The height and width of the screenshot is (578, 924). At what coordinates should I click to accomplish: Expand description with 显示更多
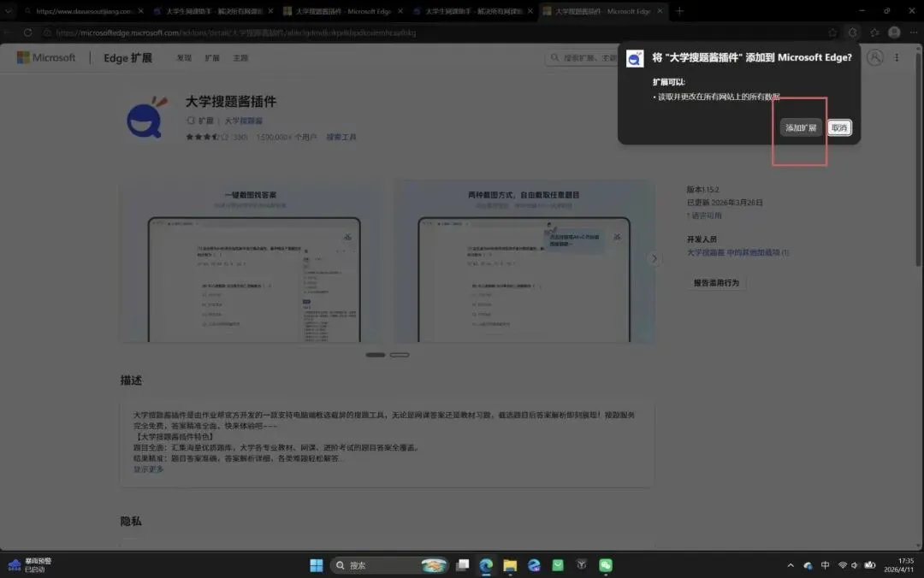(149, 469)
